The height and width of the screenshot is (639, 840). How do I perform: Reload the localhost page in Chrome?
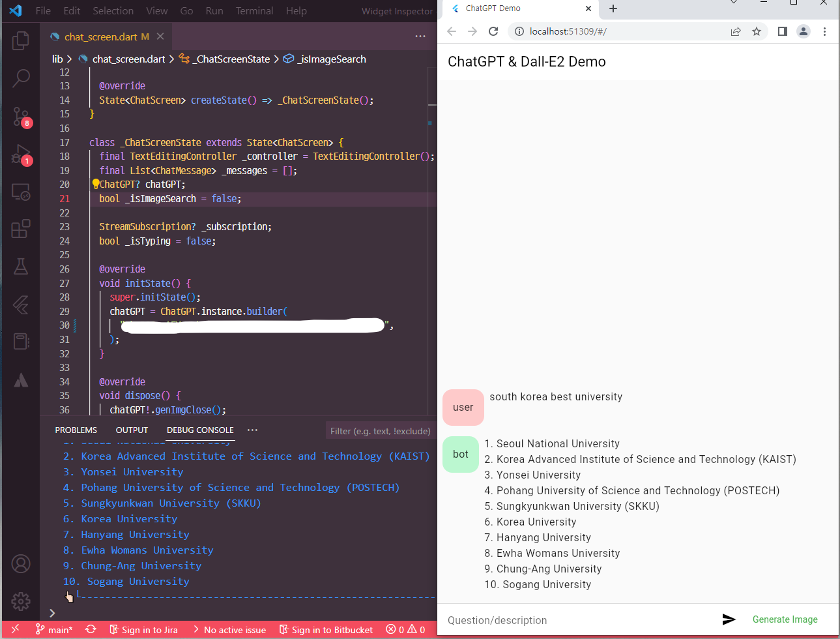pyautogui.click(x=493, y=31)
